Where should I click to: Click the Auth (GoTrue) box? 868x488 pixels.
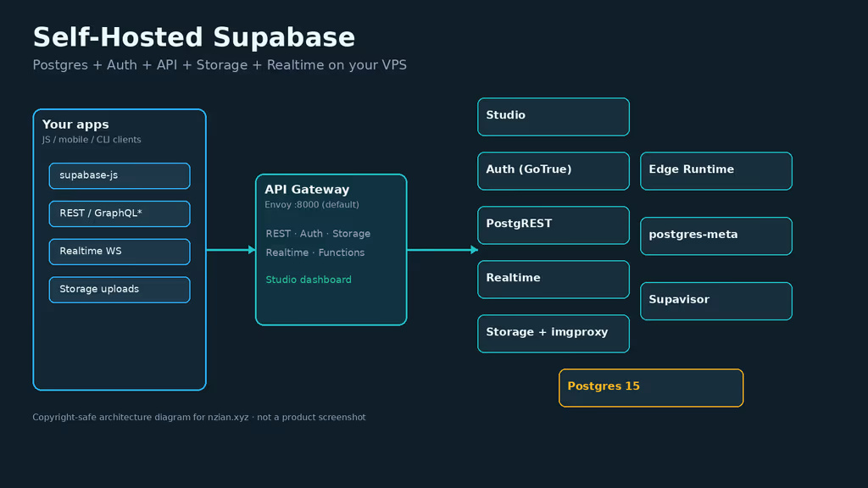(554, 171)
